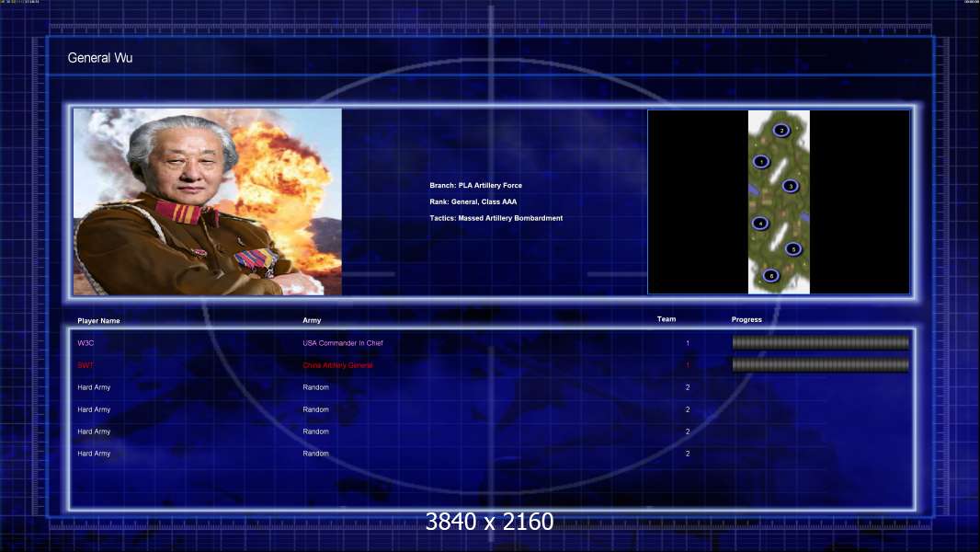Choose start position 4 on the map
Screen dimensions: 980x552
(x=760, y=223)
